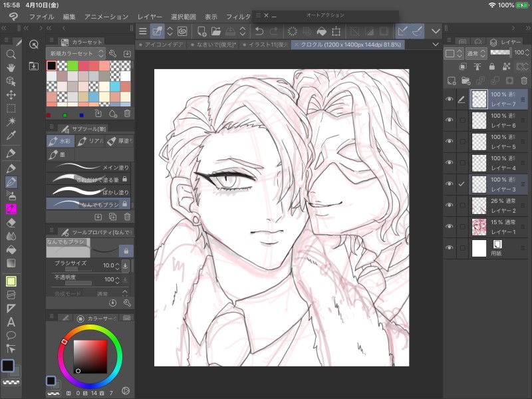Viewport: 532px width, 399px height.
Task: Select the rectangular selection marquee tool
Action: (x=11, y=108)
